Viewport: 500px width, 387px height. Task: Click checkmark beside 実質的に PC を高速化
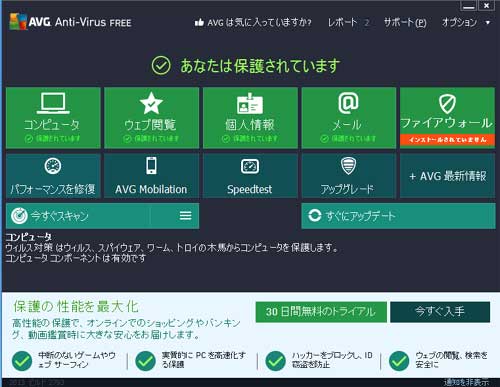click(x=145, y=361)
